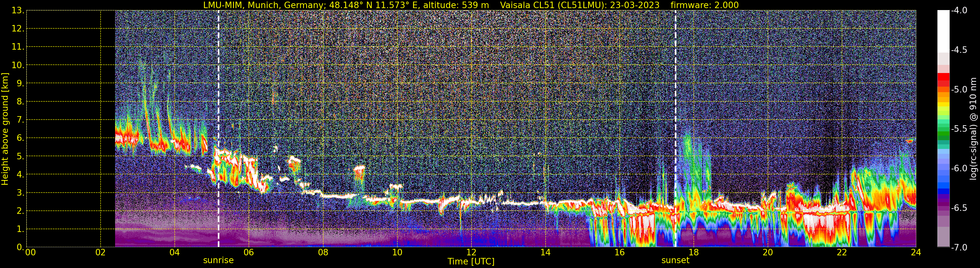Click the 00 tick label on the time axis
This screenshot has height=268, width=980.
(x=31, y=252)
